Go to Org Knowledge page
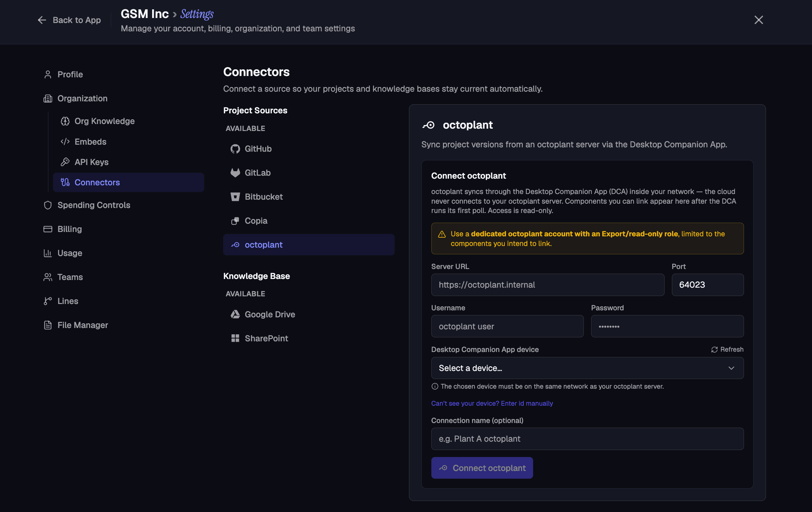The width and height of the screenshot is (812, 512). (x=104, y=121)
